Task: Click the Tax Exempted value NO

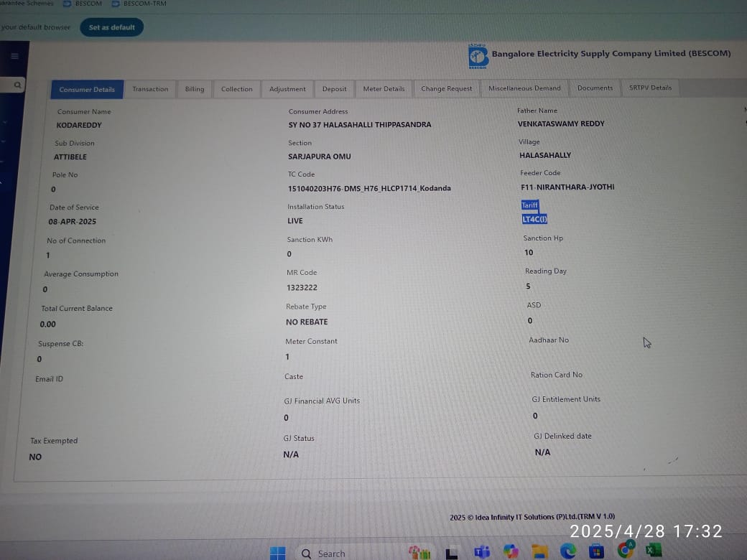Action: [35, 457]
